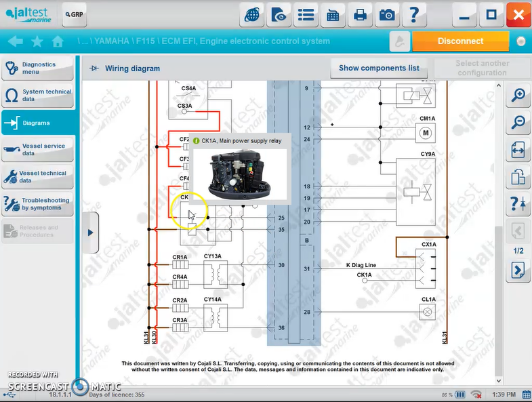532x402 pixels.
Task: Click the zoom in magnifier icon
Action: coord(518,96)
